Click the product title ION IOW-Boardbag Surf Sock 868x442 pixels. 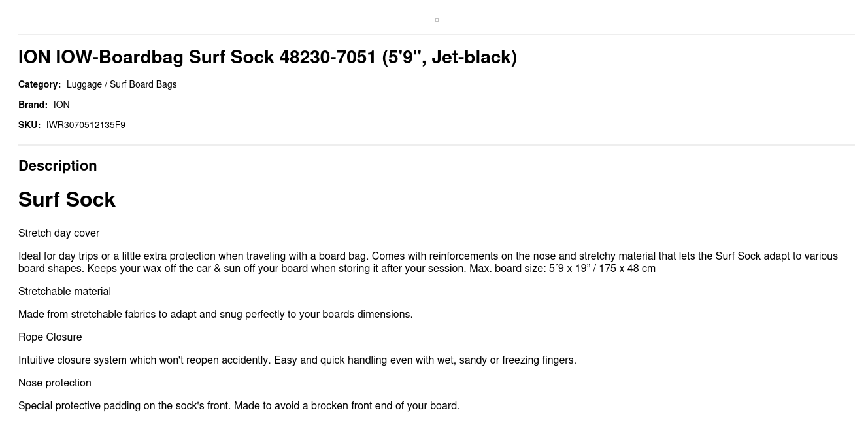click(x=267, y=58)
